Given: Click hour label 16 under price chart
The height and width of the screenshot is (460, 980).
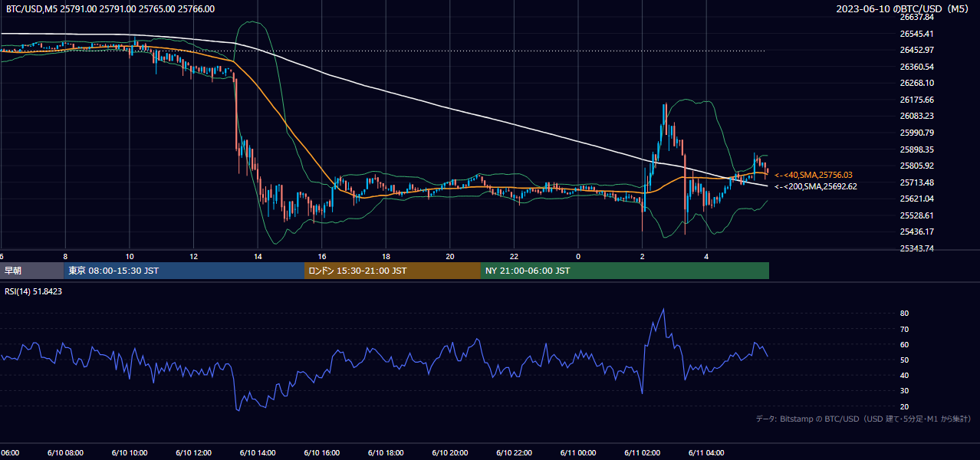Looking at the screenshot, I should pyautogui.click(x=322, y=256).
